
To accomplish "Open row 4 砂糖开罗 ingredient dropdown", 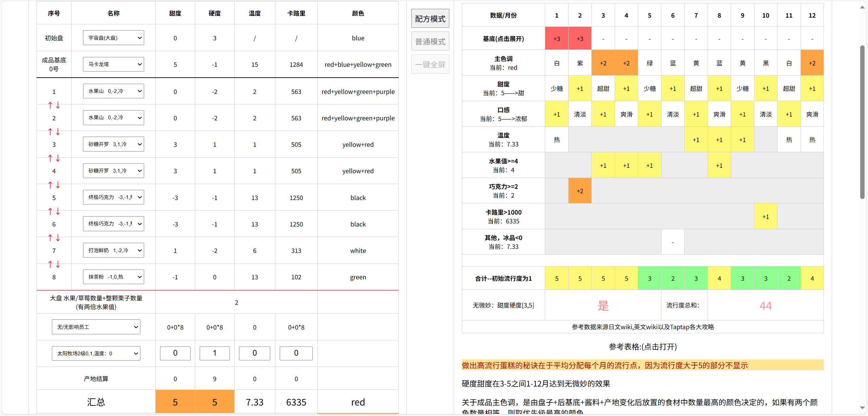I will pos(114,171).
